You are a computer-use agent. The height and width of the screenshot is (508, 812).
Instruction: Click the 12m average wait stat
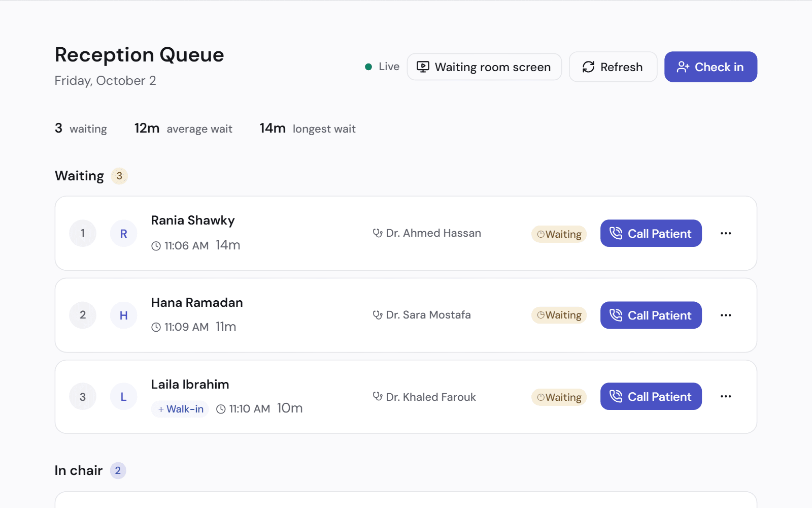(183, 129)
